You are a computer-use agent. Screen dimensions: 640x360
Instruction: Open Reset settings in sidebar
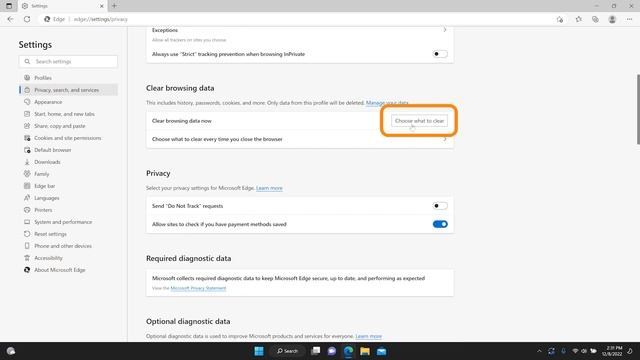(x=68, y=234)
